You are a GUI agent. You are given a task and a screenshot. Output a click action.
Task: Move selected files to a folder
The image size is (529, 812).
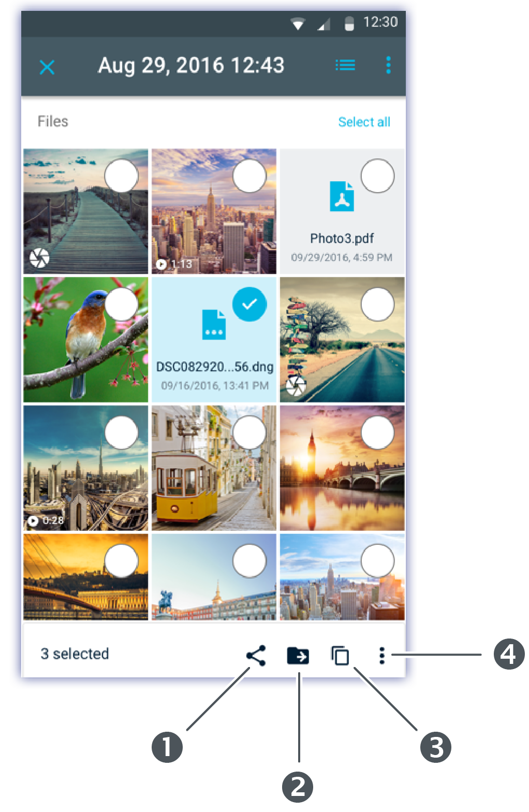click(x=298, y=656)
